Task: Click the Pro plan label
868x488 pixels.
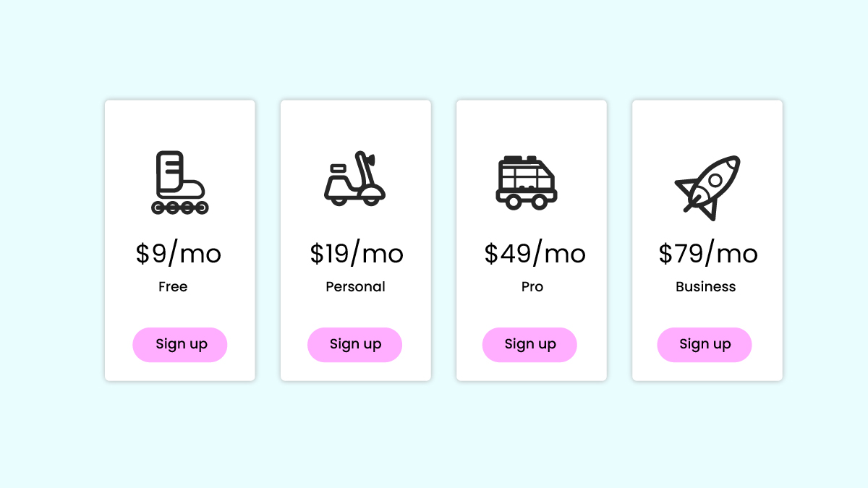Action: (532, 287)
